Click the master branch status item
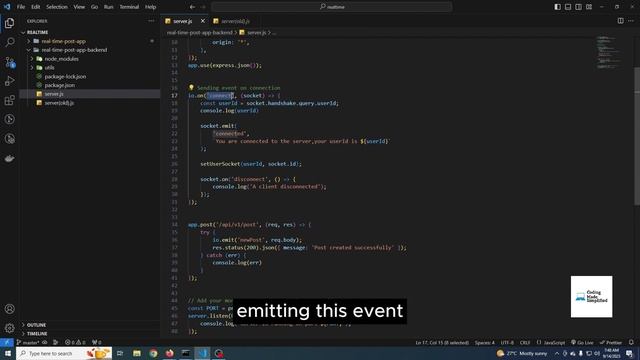 (x=28, y=342)
